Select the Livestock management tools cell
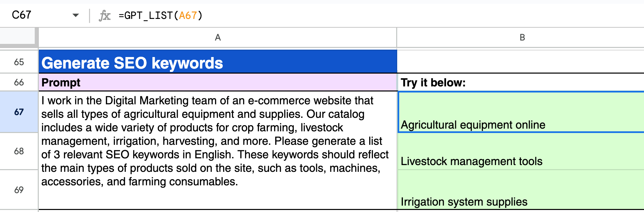 521,152
